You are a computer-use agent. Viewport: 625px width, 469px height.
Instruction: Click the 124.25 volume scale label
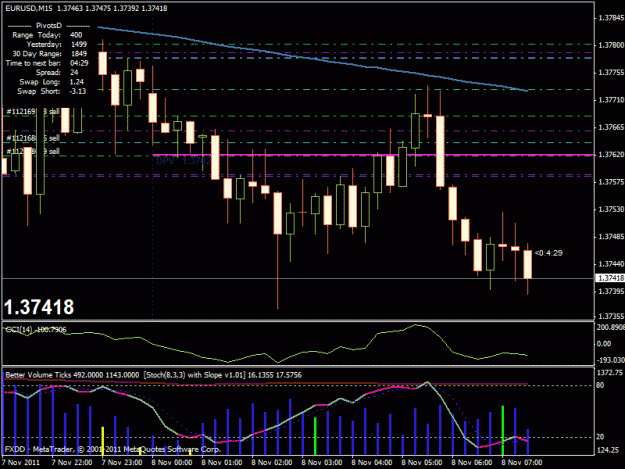[x=607, y=450]
